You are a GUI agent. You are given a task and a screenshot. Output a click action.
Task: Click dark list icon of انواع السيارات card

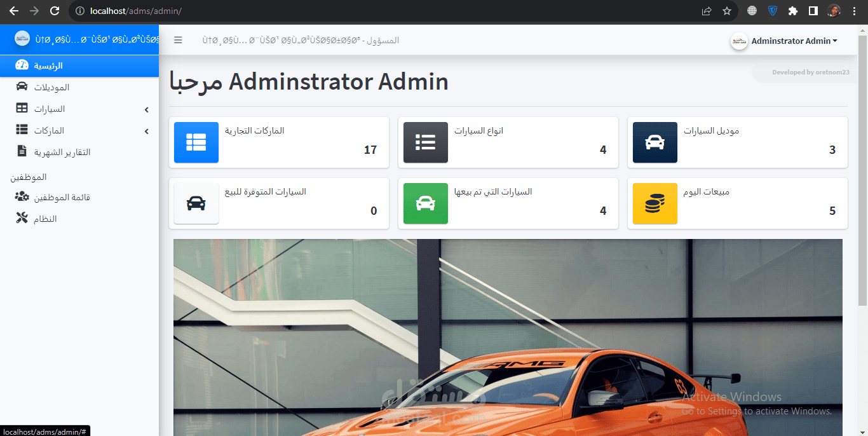click(x=426, y=142)
